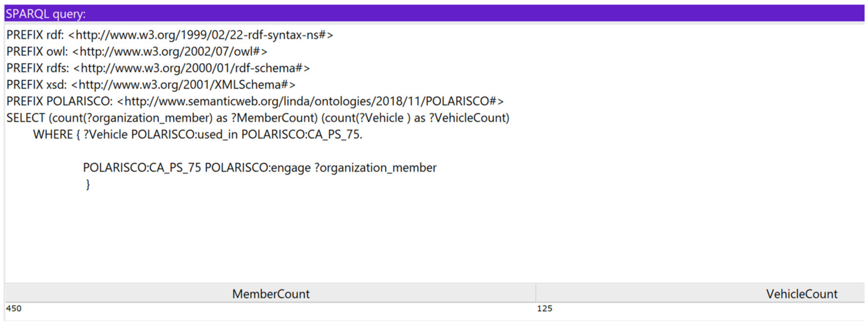Sort by VehicleCount column header
The image size is (868, 326).
801,294
